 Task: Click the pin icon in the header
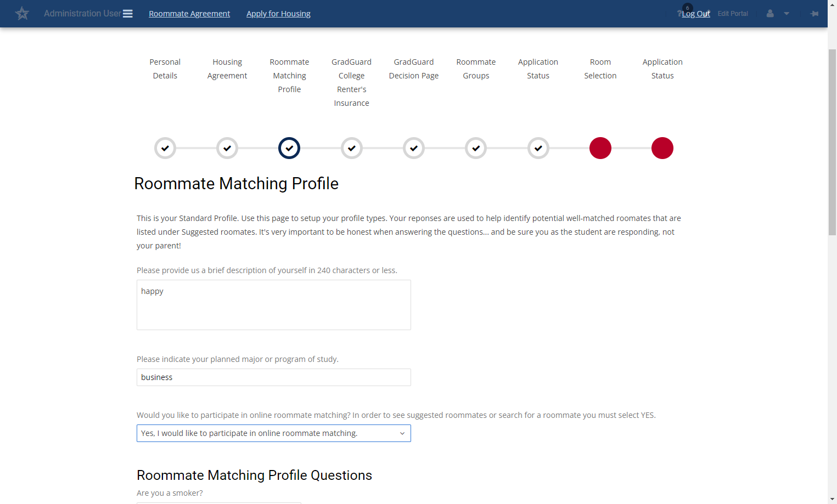pyautogui.click(x=814, y=13)
